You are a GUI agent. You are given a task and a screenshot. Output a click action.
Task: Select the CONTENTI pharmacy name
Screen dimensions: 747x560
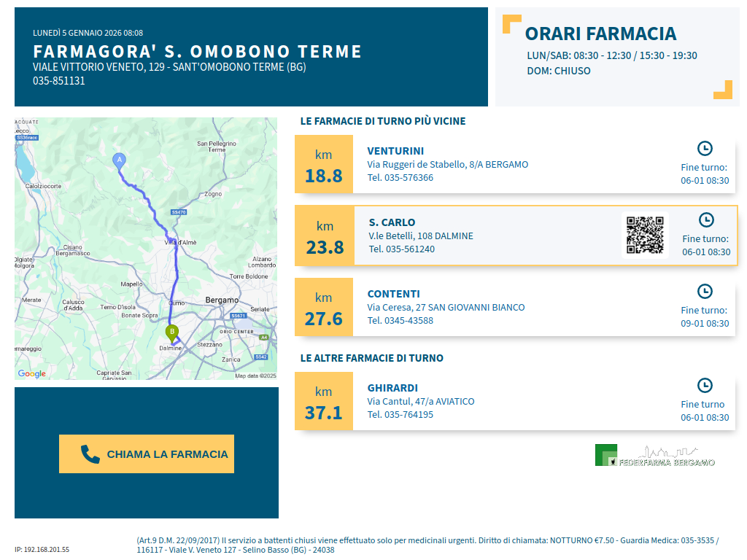393,294
